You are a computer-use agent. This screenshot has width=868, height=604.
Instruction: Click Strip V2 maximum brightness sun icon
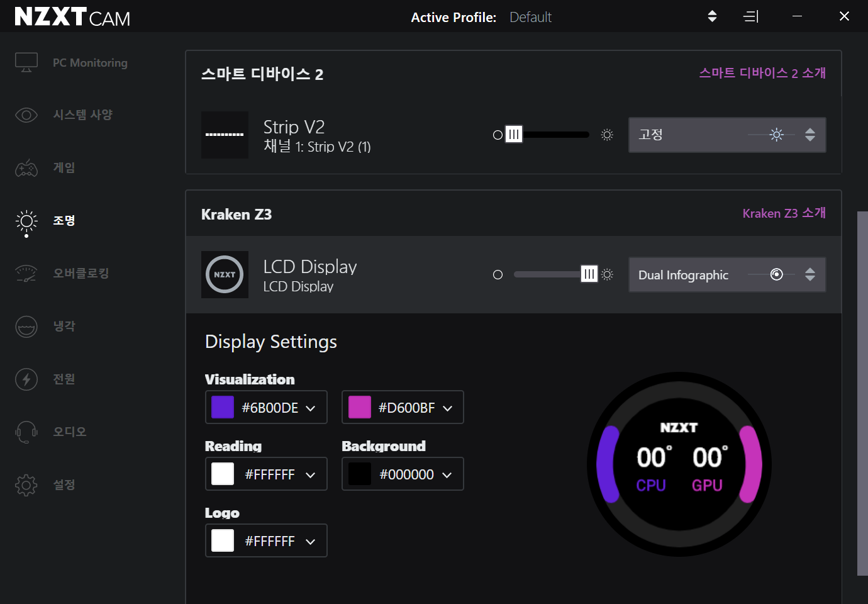click(607, 135)
